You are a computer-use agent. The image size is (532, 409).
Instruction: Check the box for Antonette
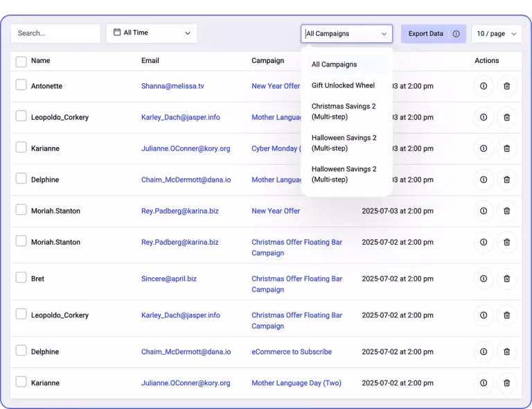click(x=21, y=85)
